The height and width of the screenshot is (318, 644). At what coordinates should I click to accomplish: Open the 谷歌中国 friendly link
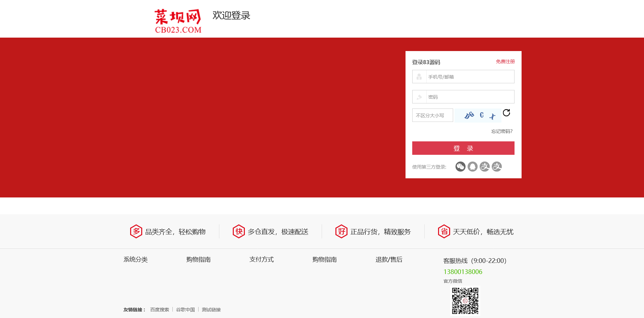185,310
